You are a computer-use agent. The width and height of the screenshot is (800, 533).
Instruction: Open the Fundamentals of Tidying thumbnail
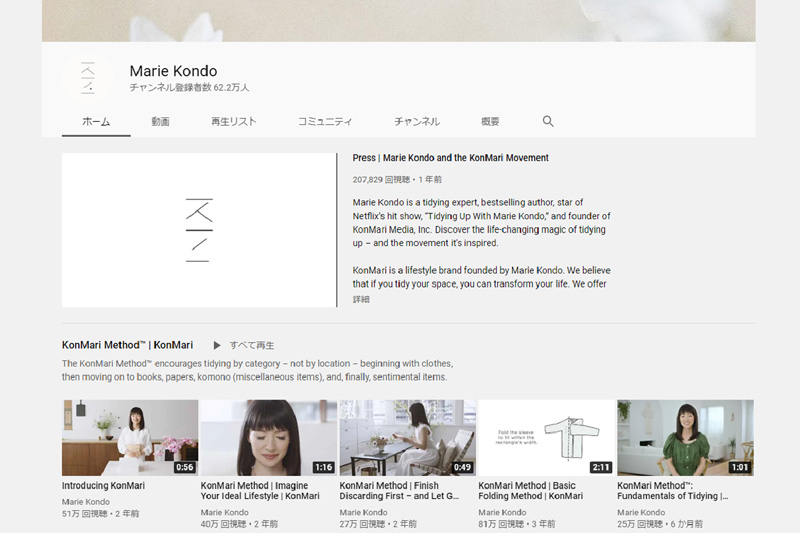(685, 438)
